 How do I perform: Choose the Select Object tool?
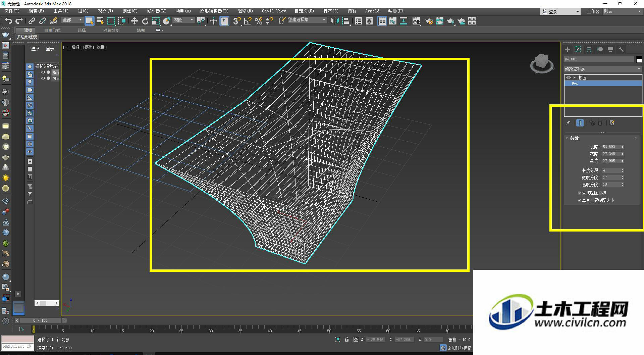[90, 21]
